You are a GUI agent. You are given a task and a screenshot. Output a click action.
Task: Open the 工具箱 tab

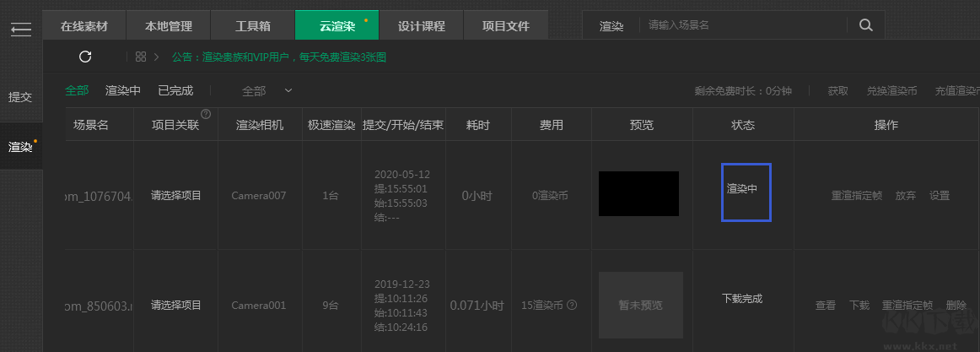(253, 25)
